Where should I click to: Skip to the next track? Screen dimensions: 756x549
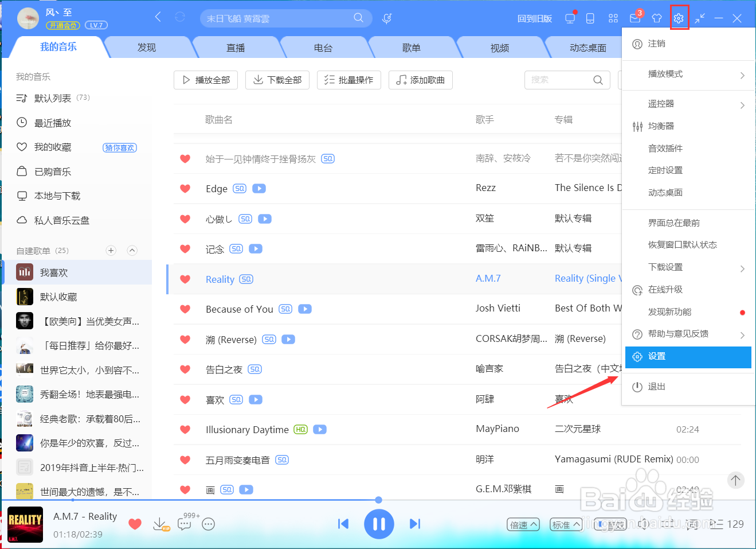tap(415, 524)
